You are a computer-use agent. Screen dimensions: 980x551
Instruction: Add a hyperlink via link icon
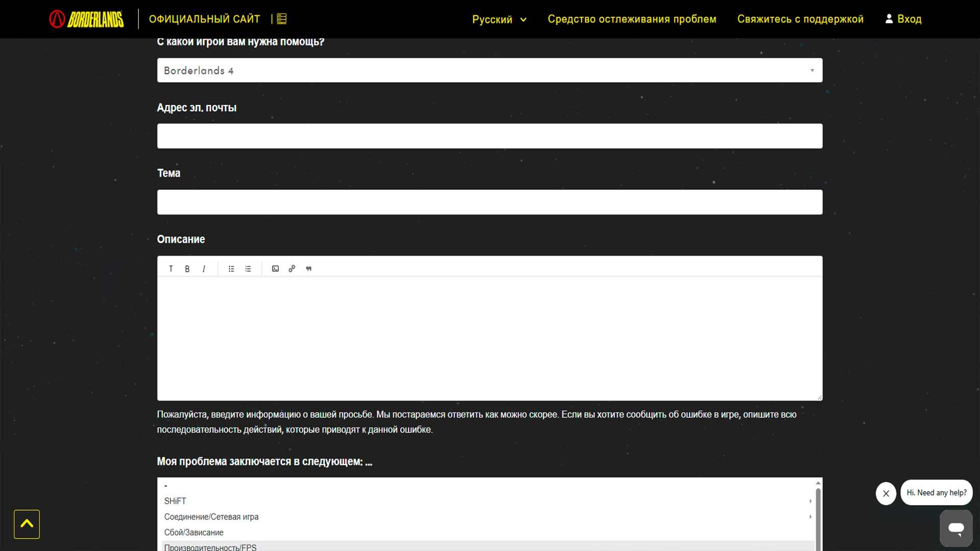point(292,269)
